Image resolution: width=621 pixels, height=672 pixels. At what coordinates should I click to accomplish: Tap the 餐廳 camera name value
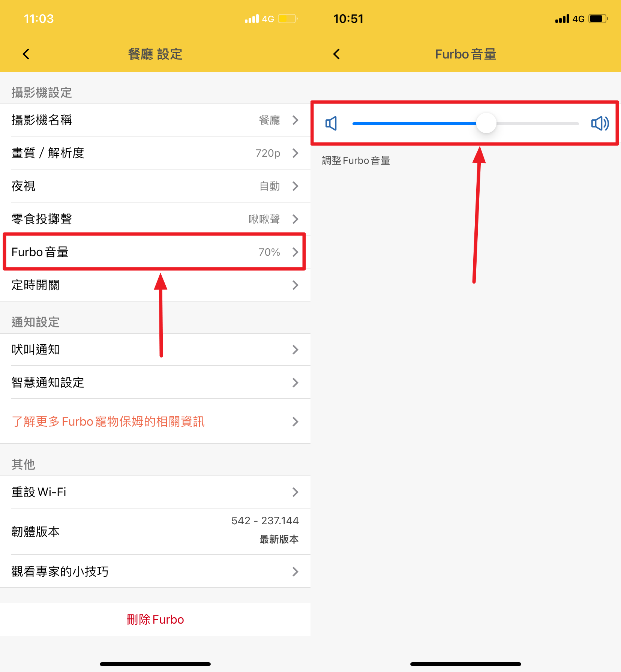coord(270,120)
